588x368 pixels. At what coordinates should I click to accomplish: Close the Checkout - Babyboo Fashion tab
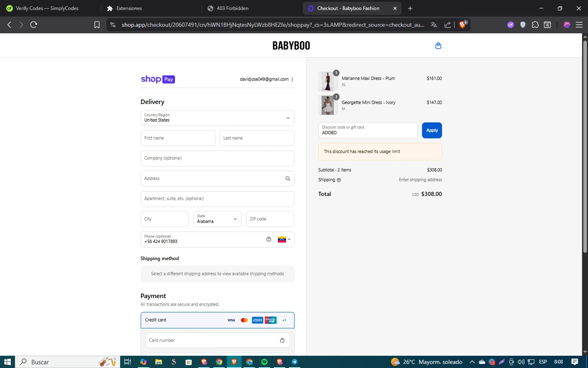coord(395,8)
